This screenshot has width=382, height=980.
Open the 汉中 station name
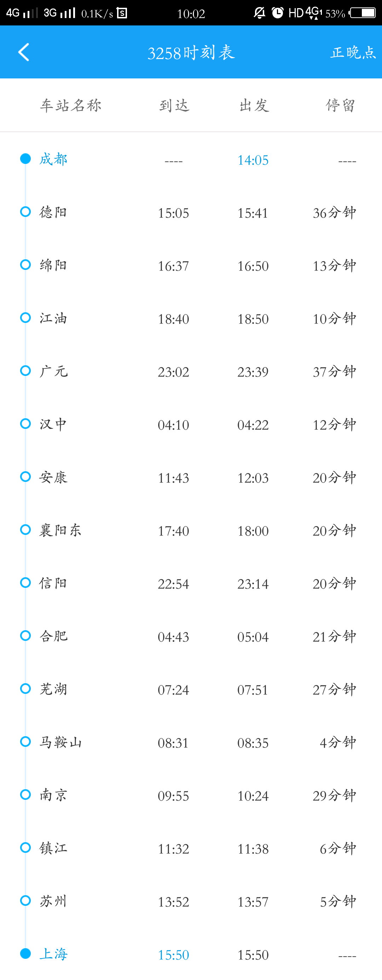[53, 424]
